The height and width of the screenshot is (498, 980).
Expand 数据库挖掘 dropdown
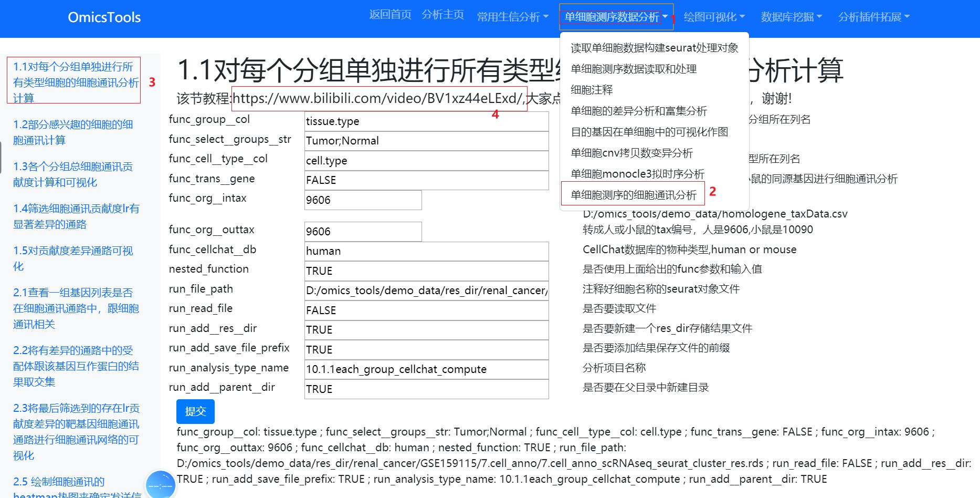pyautogui.click(x=791, y=17)
